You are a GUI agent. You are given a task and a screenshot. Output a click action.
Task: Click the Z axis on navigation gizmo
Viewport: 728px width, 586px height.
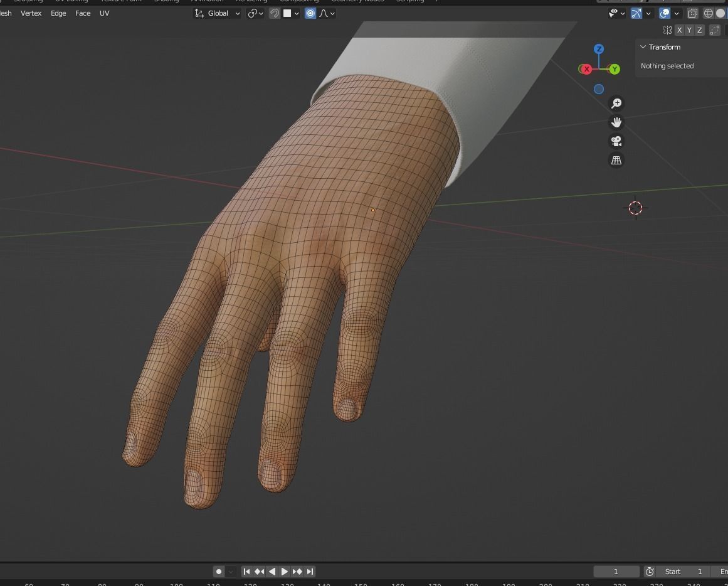click(599, 49)
